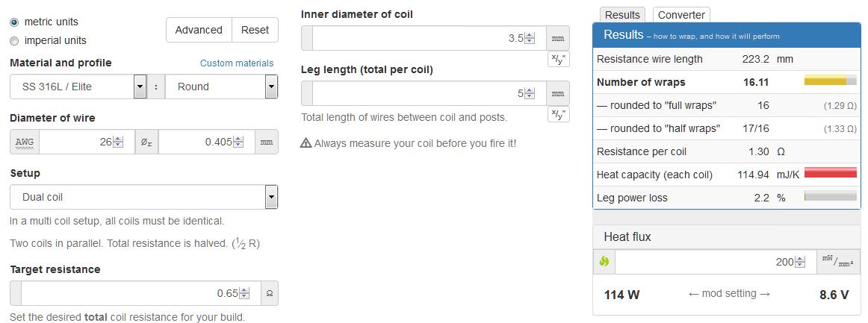
Task: Click the fraction converter icon under inner diameter
Action: click(x=558, y=59)
